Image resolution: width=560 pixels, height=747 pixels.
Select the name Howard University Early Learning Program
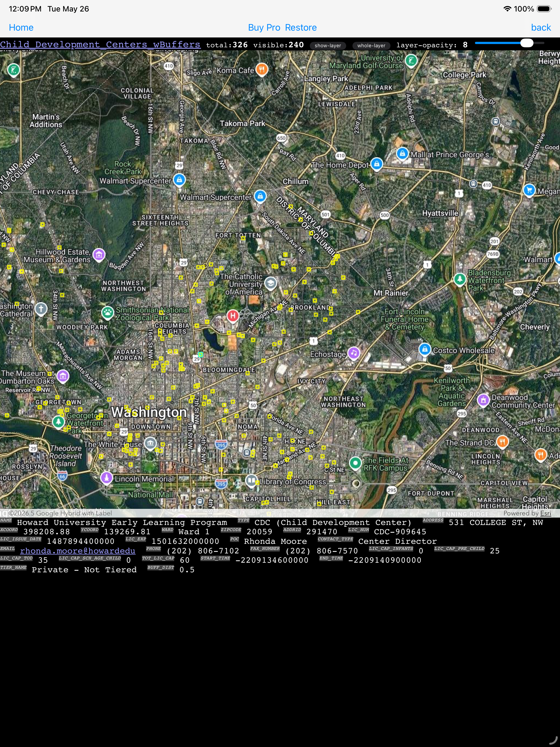(x=122, y=523)
